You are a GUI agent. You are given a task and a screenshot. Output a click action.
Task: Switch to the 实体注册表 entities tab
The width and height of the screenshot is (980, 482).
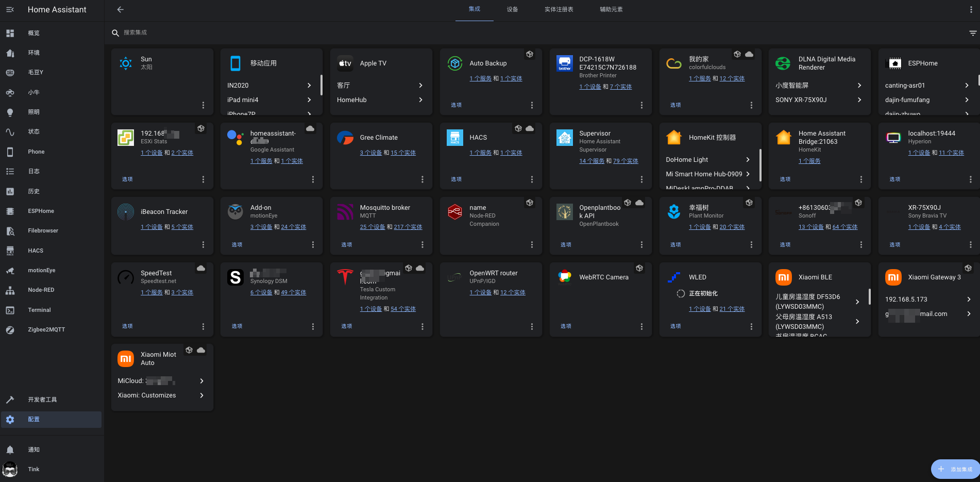coord(559,9)
